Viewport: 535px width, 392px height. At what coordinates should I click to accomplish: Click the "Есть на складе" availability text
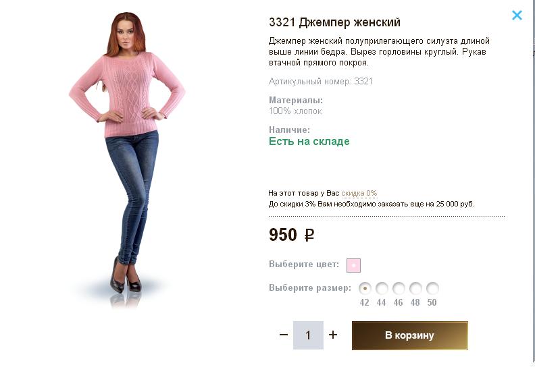click(x=309, y=142)
